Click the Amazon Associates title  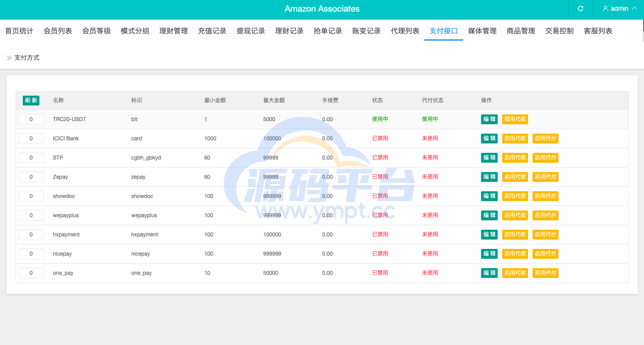pyautogui.click(x=322, y=8)
